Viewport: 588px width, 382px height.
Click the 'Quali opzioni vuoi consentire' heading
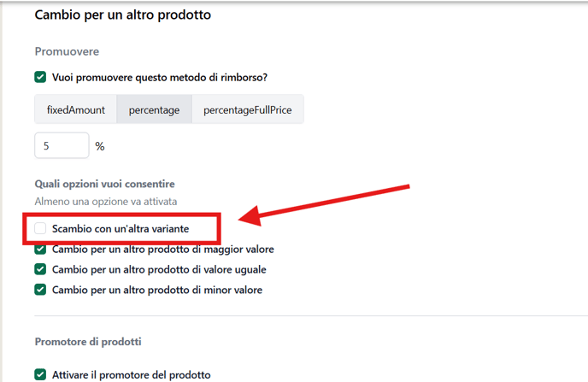tap(104, 184)
